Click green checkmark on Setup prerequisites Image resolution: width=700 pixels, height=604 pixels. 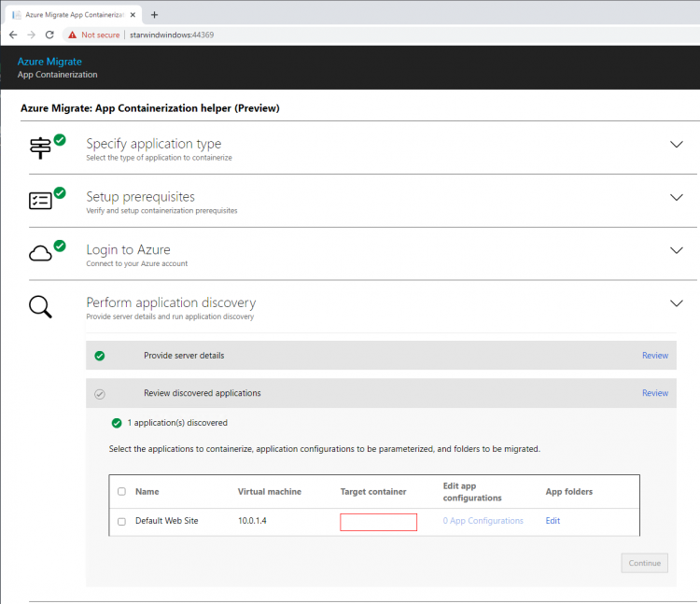point(60,193)
